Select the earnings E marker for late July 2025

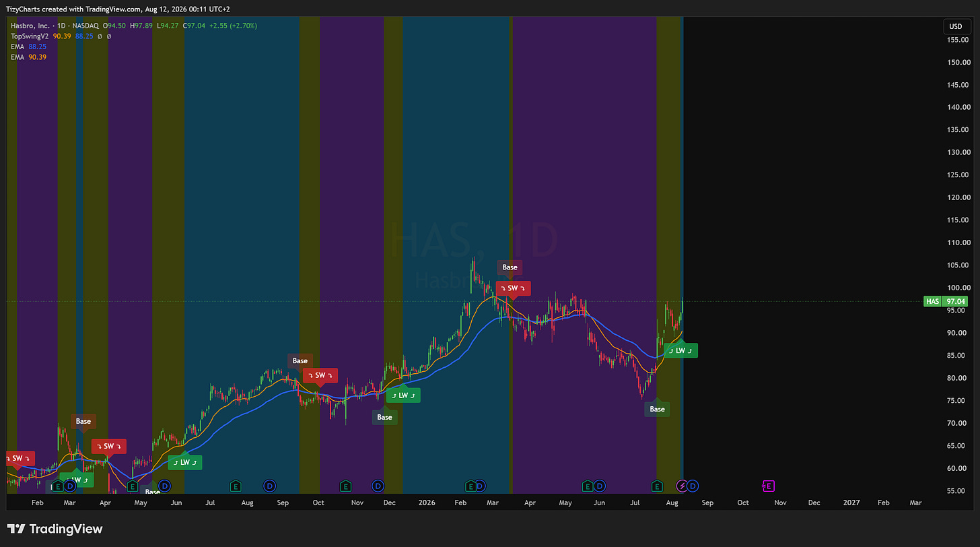[236, 486]
